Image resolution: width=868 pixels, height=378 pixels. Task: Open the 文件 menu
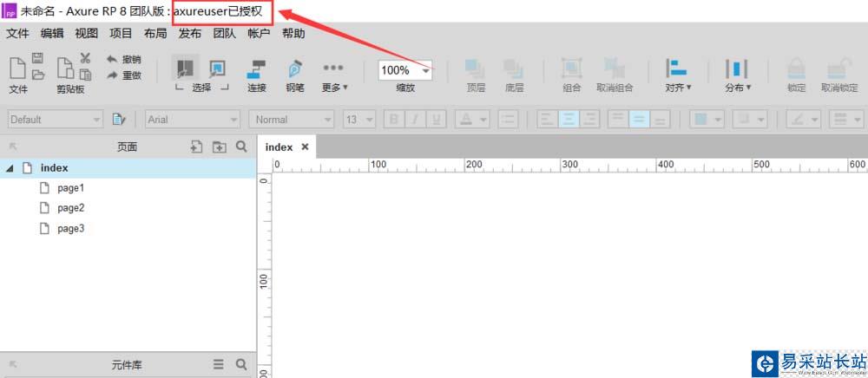coord(17,34)
